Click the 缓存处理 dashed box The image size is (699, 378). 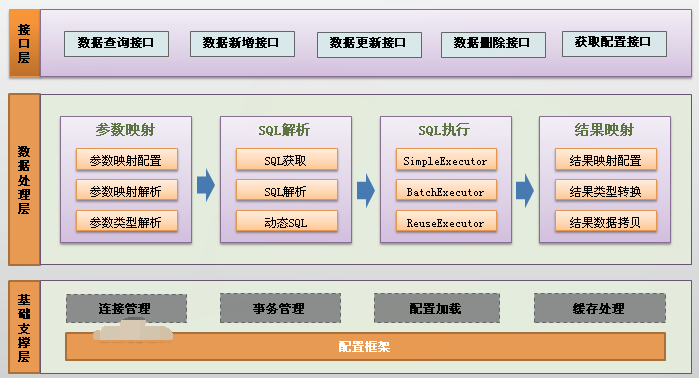tap(600, 308)
